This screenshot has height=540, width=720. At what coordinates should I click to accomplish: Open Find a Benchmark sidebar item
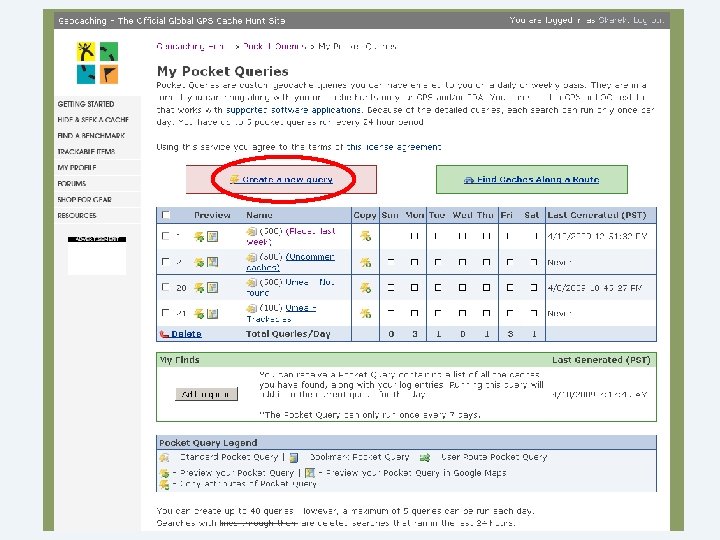tap(91, 136)
